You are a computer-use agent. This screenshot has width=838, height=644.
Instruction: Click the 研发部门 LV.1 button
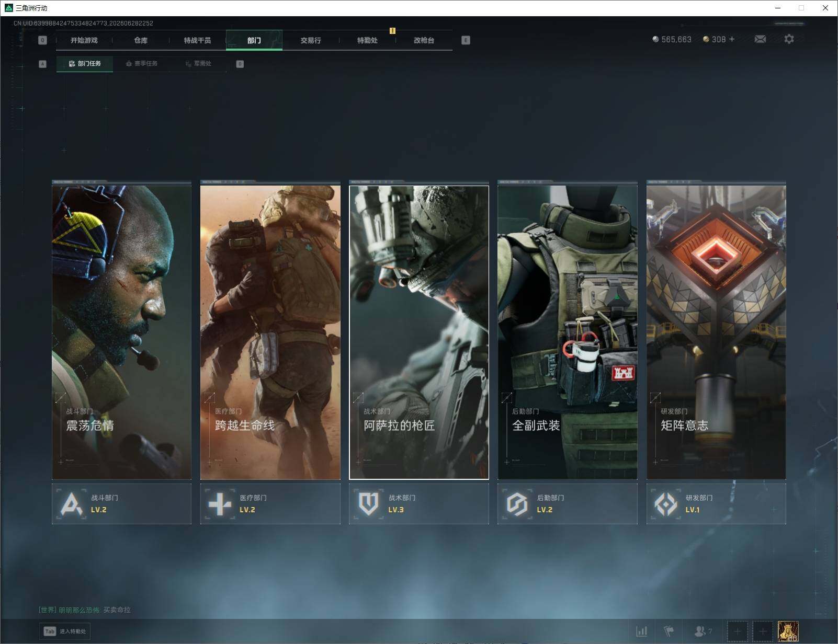point(716,504)
